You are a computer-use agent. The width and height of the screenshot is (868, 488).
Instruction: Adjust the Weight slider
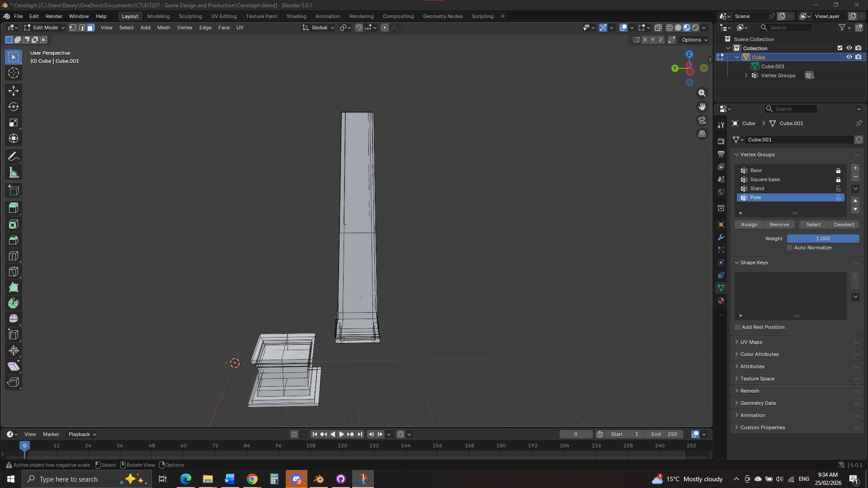click(x=823, y=239)
